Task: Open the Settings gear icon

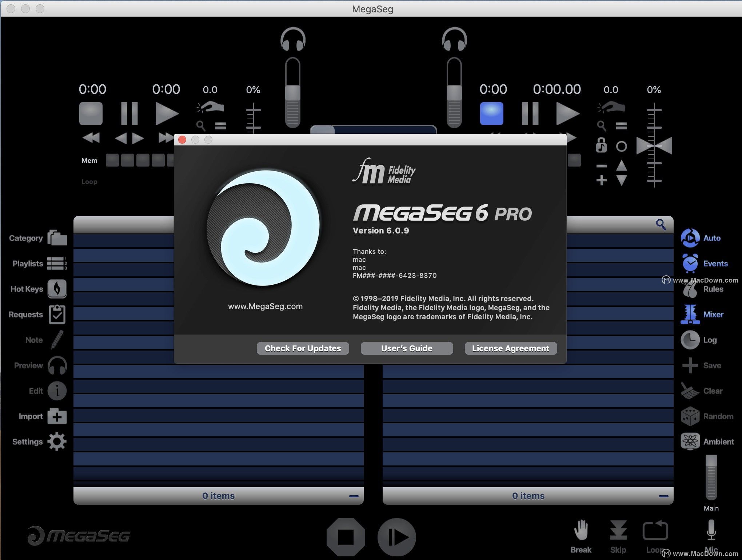Action: 57,441
